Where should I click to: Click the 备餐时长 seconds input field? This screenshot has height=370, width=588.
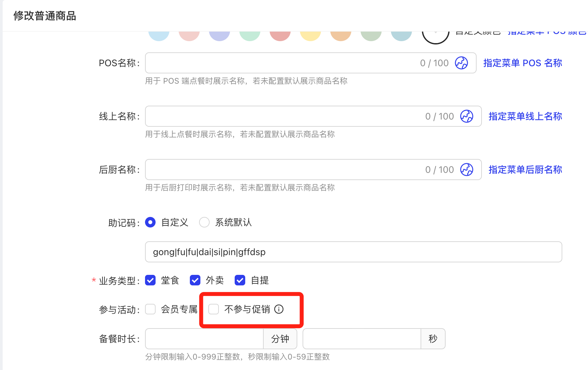(362, 339)
